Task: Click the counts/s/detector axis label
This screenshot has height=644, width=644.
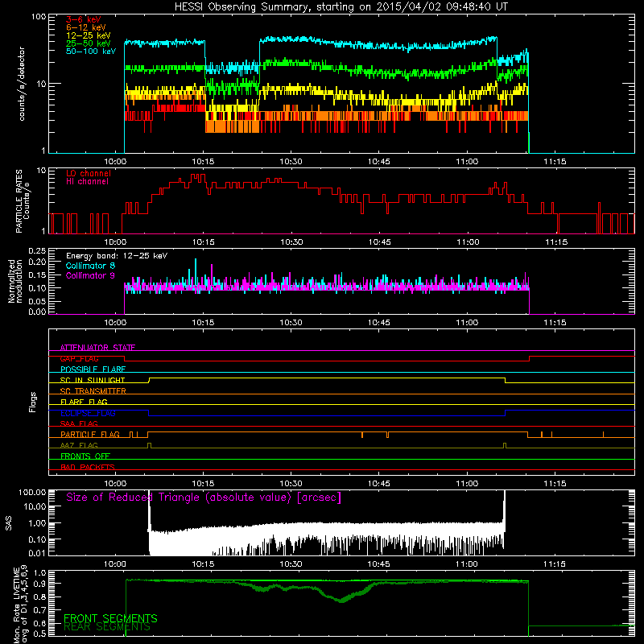Action: click(x=22, y=84)
